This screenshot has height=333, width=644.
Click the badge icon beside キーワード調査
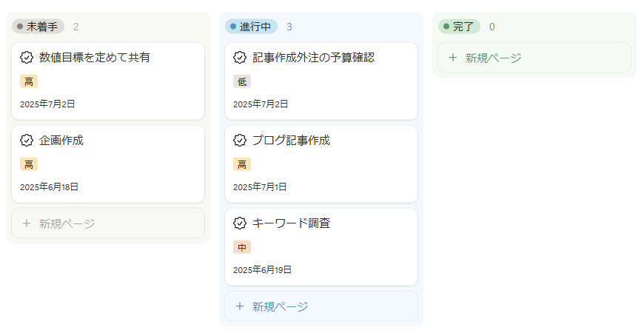click(239, 223)
